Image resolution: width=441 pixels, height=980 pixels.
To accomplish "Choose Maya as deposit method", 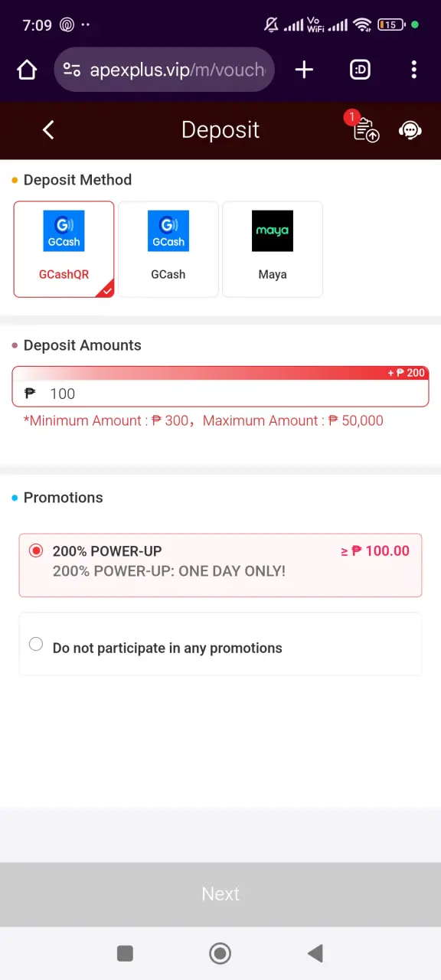I will click(x=273, y=250).
